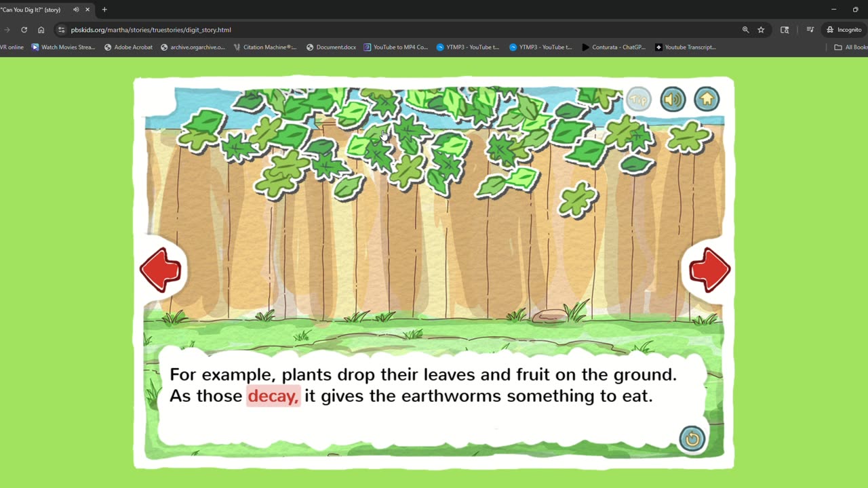Mute the tab using the tab audio icon
Viewport: 868px width, 488px height.
[x=76, y=9]
